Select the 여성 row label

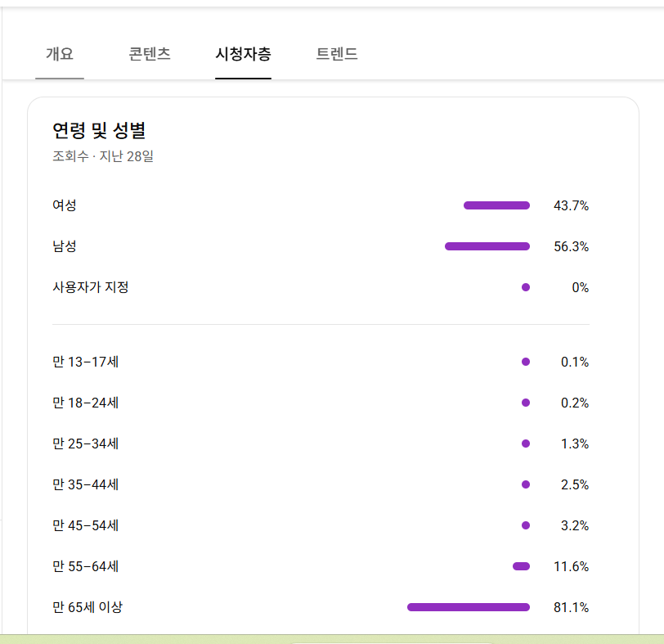(x=65, y=205)
